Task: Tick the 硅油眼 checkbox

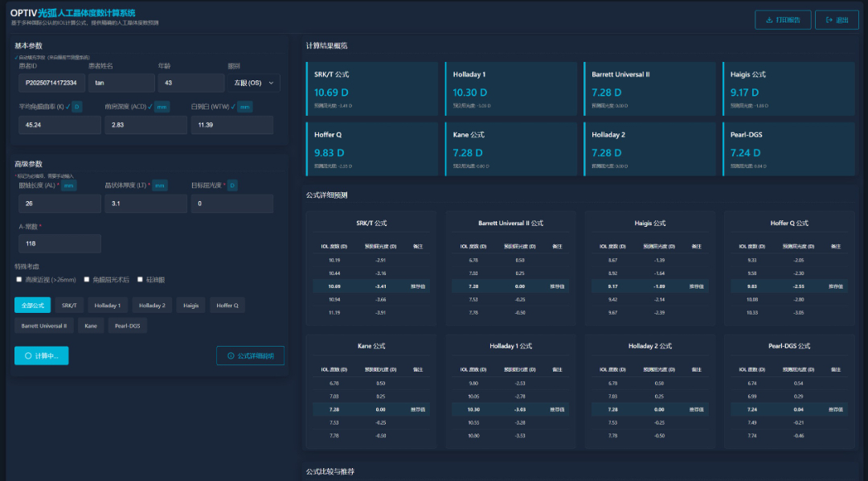Action: pos(140,280)
